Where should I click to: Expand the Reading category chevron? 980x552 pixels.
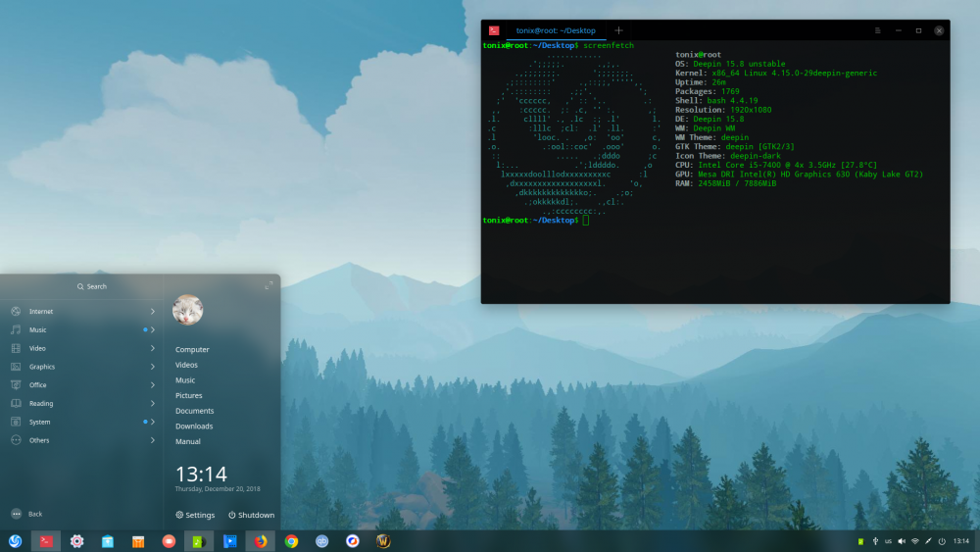[153, 403]
